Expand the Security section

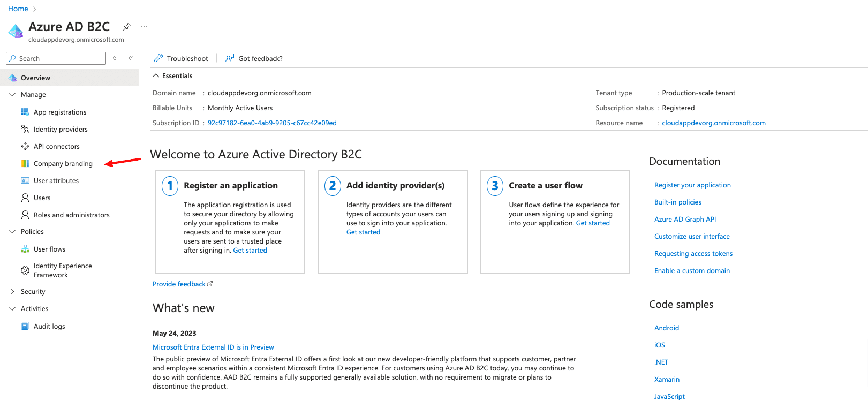pos(13,291)
